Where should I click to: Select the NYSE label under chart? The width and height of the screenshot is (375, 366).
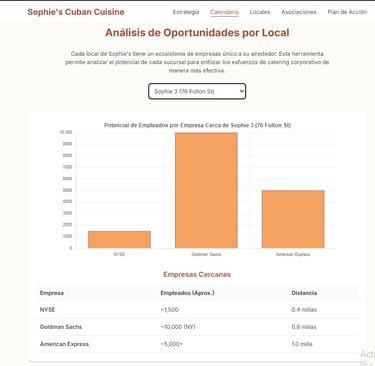point(119,254)
